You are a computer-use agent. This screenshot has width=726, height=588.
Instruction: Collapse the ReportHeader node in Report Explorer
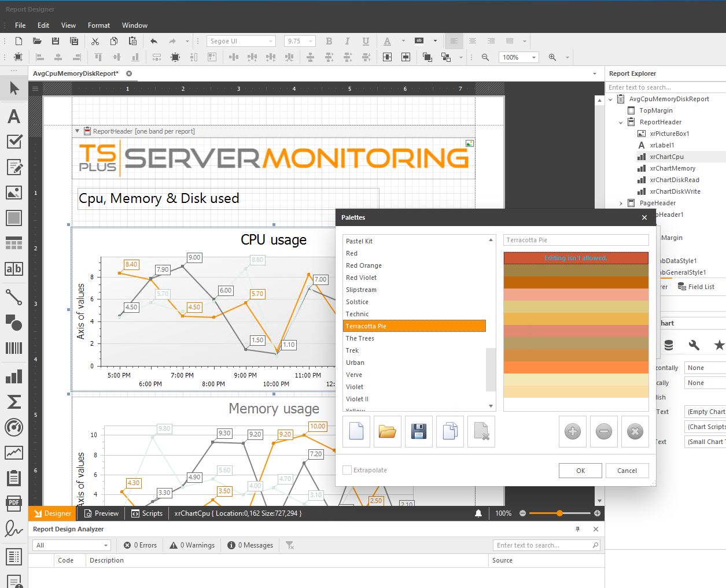tap(621, 123)
